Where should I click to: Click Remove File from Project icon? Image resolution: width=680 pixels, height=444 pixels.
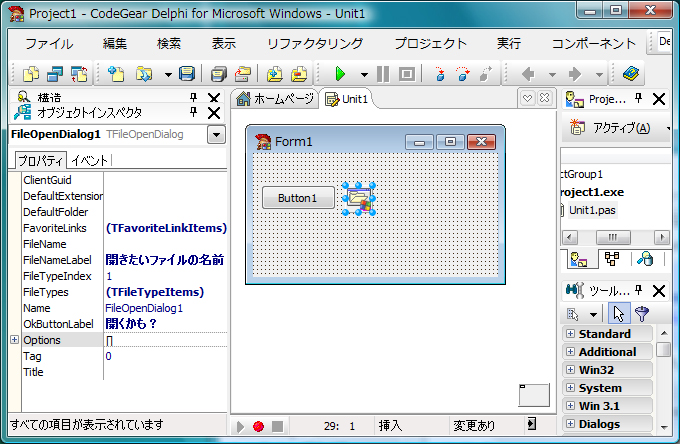299,74
